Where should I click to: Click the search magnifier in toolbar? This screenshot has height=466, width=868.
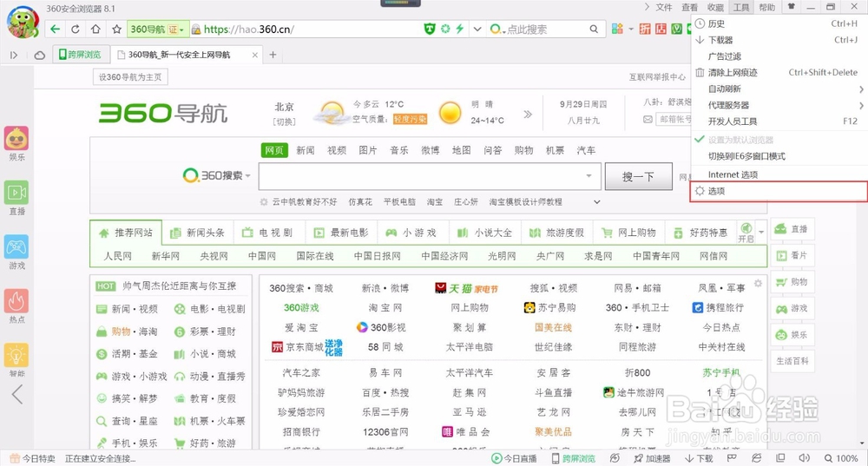594,29
